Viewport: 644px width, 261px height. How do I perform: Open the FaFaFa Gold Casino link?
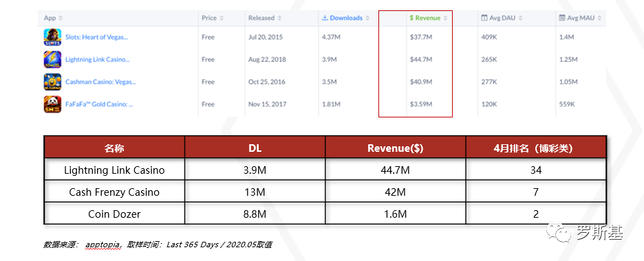(x=99, y=104)
